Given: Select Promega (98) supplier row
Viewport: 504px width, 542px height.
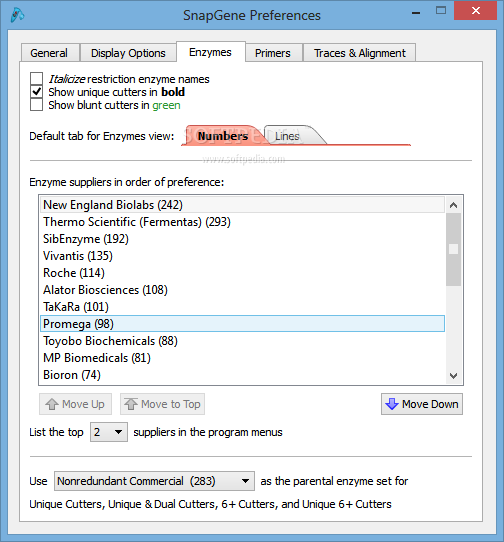Looking at the screenshot, I should [x=242, y=324].
